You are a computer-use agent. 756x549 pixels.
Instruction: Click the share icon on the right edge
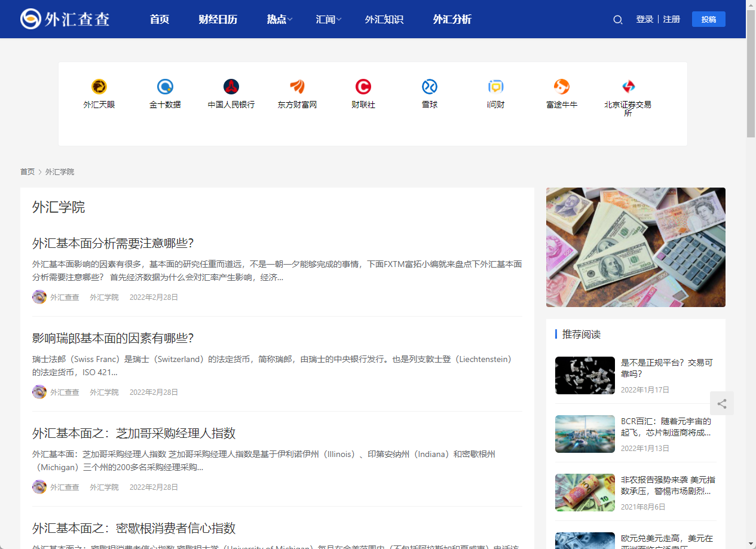pyautogui.click(x=722, y=403)
